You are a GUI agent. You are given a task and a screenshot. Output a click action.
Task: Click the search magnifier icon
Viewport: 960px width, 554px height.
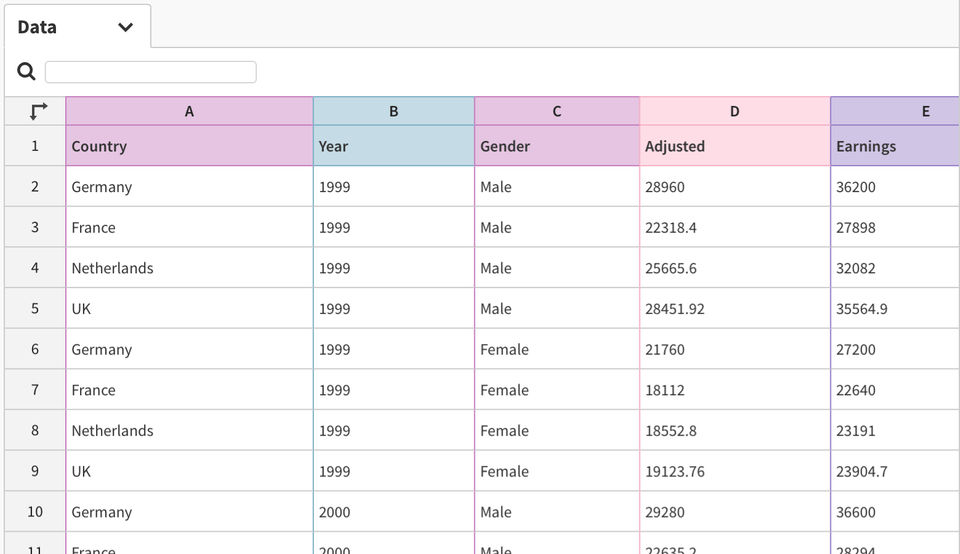click(26, 72)
